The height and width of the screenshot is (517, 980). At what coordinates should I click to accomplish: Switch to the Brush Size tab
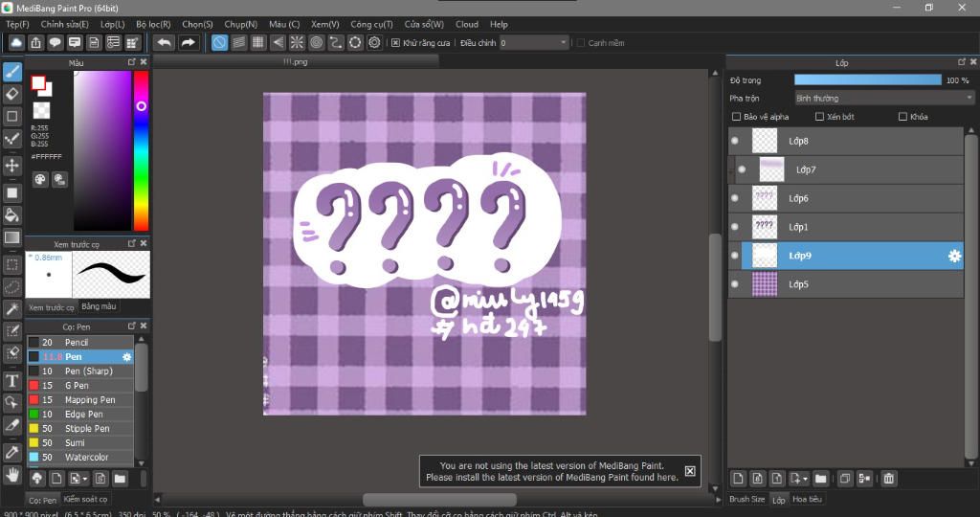tap(746, 500)
